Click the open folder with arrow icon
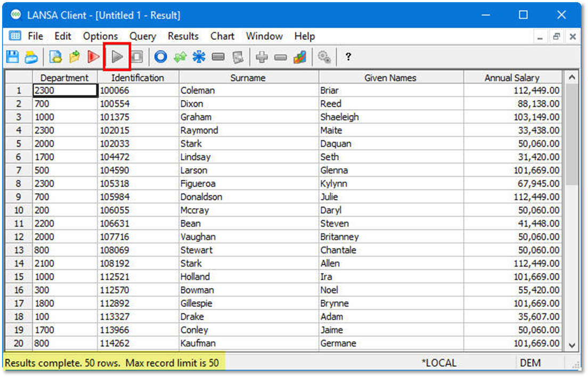This screenshot has height=377, width=588. click(74, 57)
